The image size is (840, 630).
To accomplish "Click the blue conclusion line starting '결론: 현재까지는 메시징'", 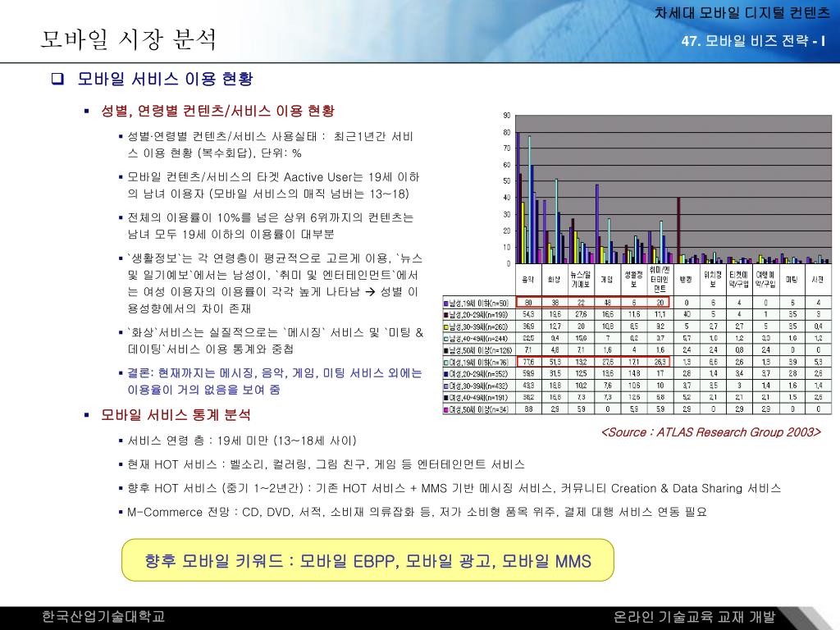I will [274, 381].
